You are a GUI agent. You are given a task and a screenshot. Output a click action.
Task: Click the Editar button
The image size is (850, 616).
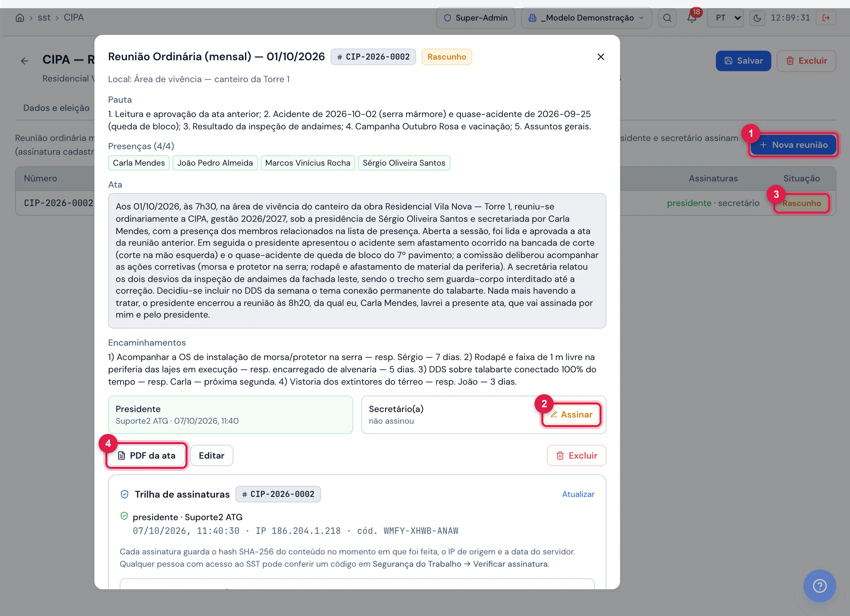211,455
